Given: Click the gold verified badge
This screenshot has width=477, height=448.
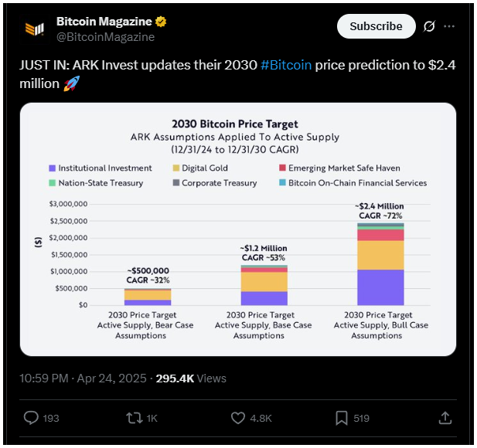Looking at the screenshot, I should tap(161, 22).
